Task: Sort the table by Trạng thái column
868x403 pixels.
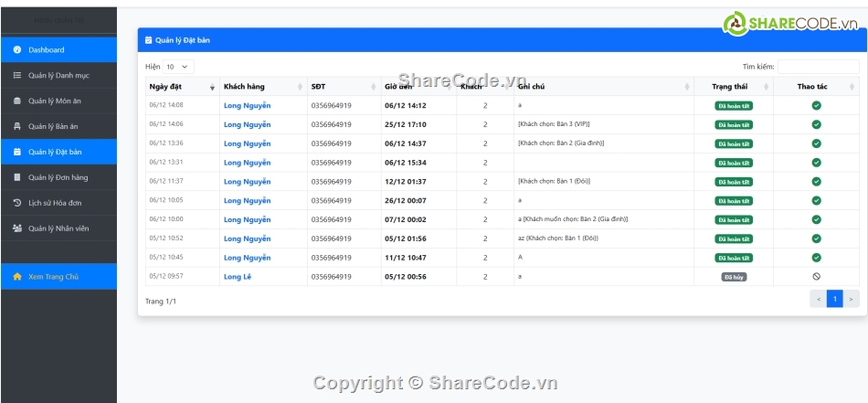Action: 734,86
